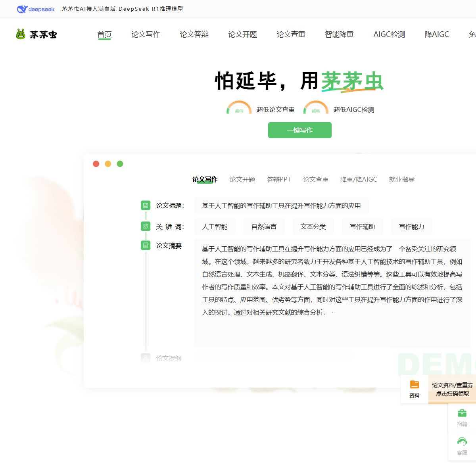This screenshot has width=476, height=476.
Task: Click the 写作能力 keyword chip
Action: 412,226
